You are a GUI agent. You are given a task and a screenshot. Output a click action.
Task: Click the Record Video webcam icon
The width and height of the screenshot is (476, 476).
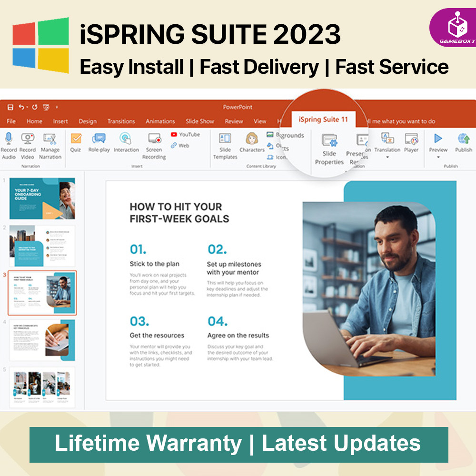pyautogui.click(x=28, y=139)
